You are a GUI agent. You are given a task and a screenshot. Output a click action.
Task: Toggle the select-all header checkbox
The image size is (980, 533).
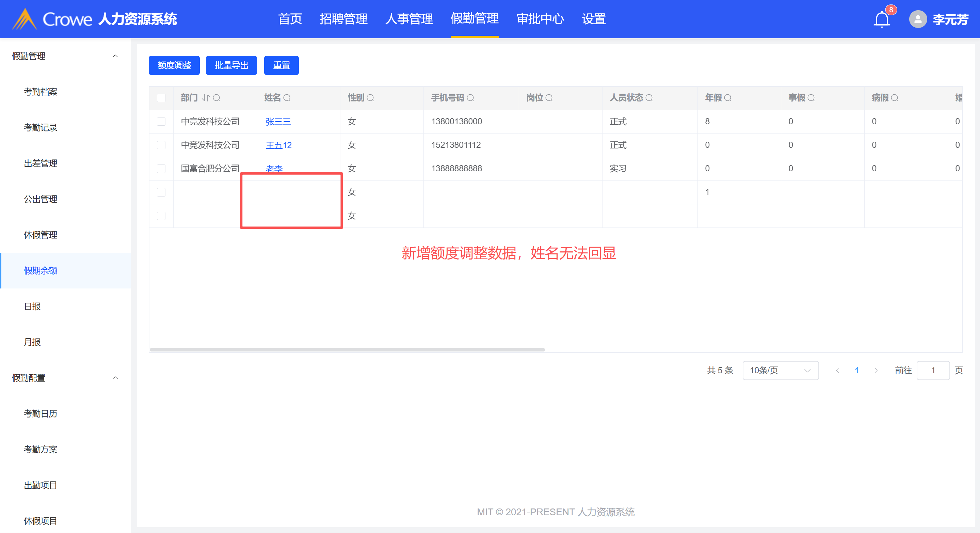(161, 98)
